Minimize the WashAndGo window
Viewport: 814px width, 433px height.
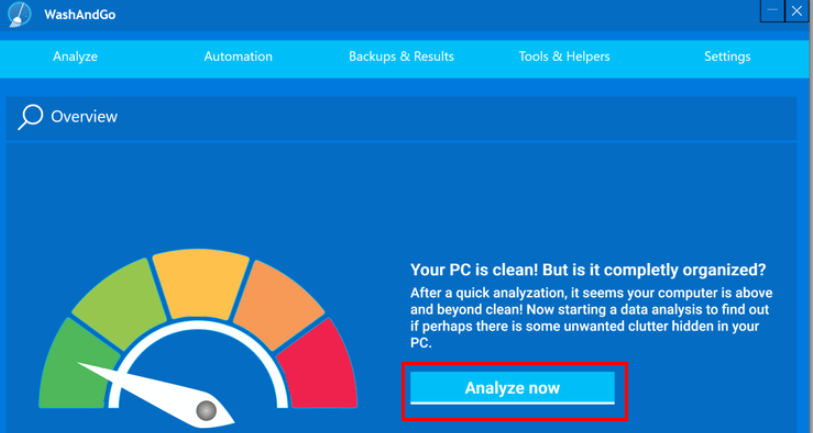(773, 11)
